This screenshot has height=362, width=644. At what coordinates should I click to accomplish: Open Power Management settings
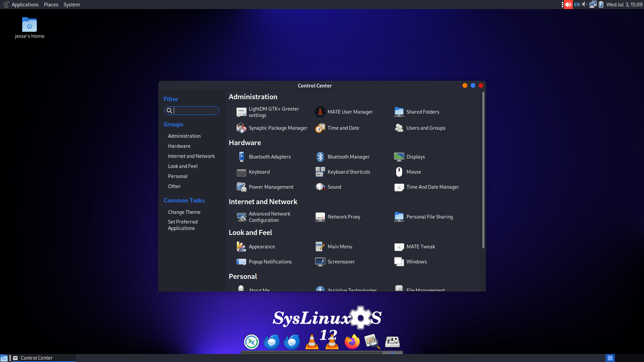point(265,187)
